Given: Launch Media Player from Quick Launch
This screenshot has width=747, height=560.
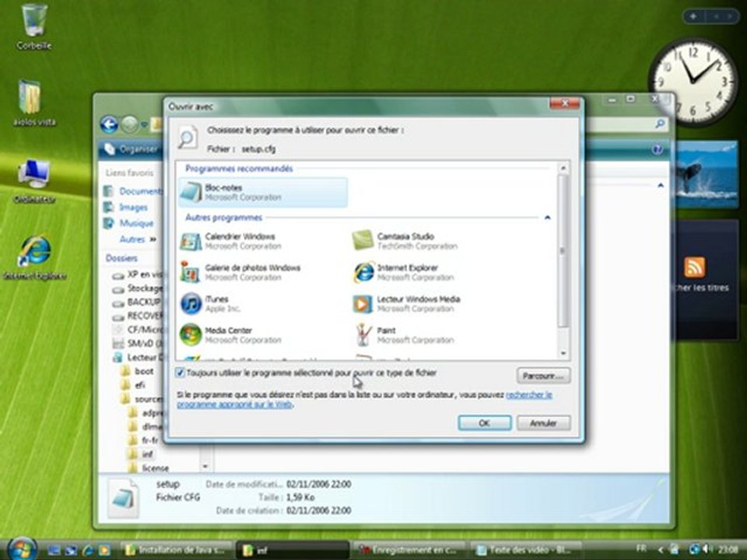Looking at the screenshot, I should [x=103, y=550].
